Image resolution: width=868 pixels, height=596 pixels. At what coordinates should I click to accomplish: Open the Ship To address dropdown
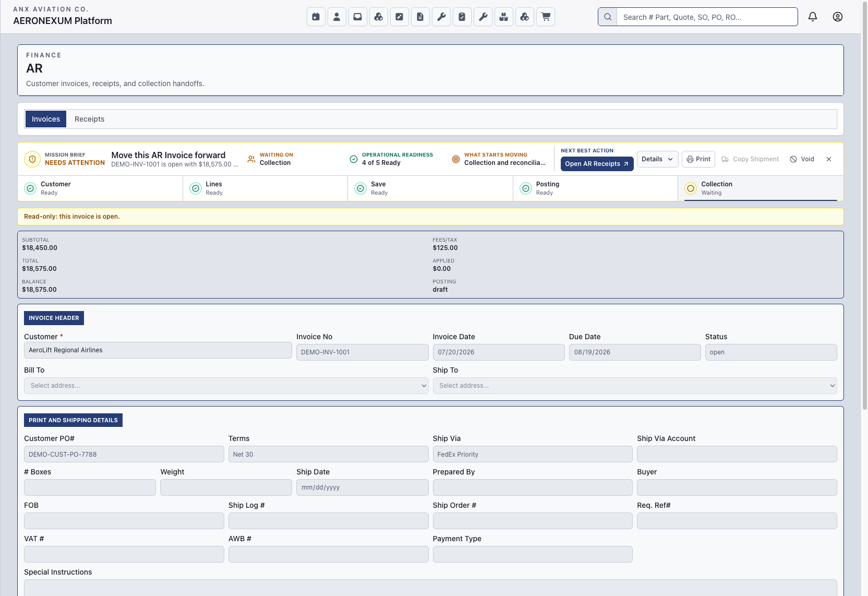[x=635, y=386]
